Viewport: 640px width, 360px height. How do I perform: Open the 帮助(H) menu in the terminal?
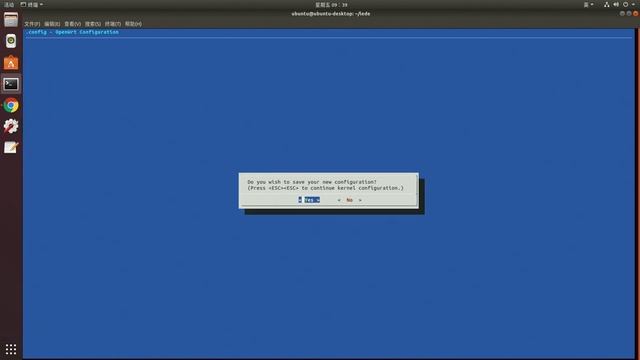pos(133,24)
